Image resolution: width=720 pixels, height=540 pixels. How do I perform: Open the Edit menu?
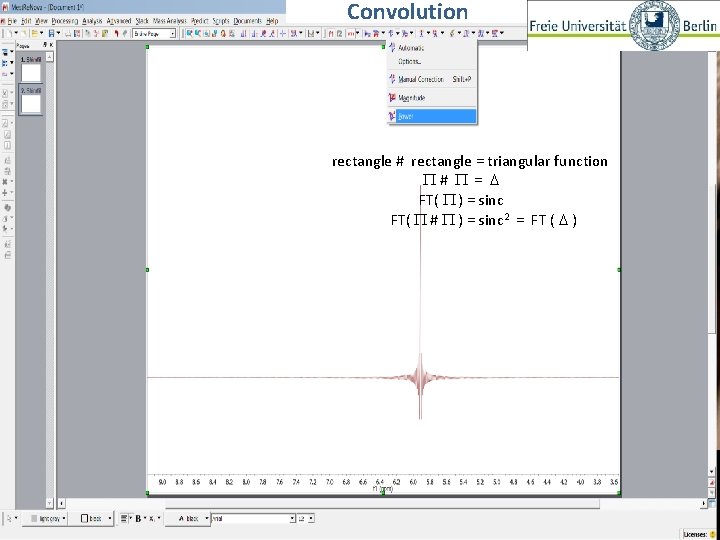pyautogui.click(x=26, y=21)
